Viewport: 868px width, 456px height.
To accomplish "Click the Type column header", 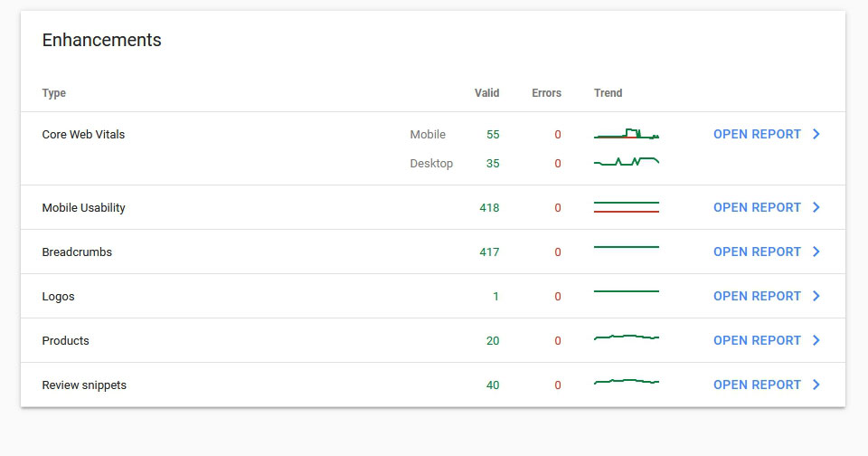I will pos(53,93).
